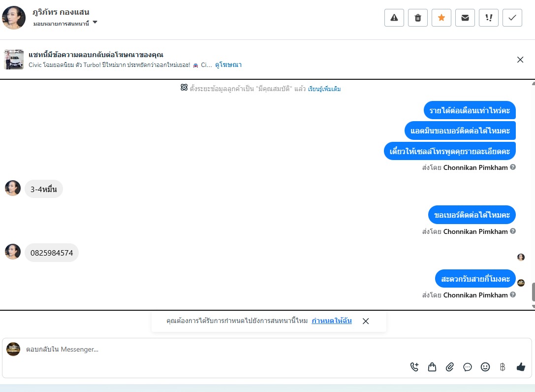This screenshot has height=392, width=535.
Task: Dismiss the ad reply banner
Action: [520, 60]
